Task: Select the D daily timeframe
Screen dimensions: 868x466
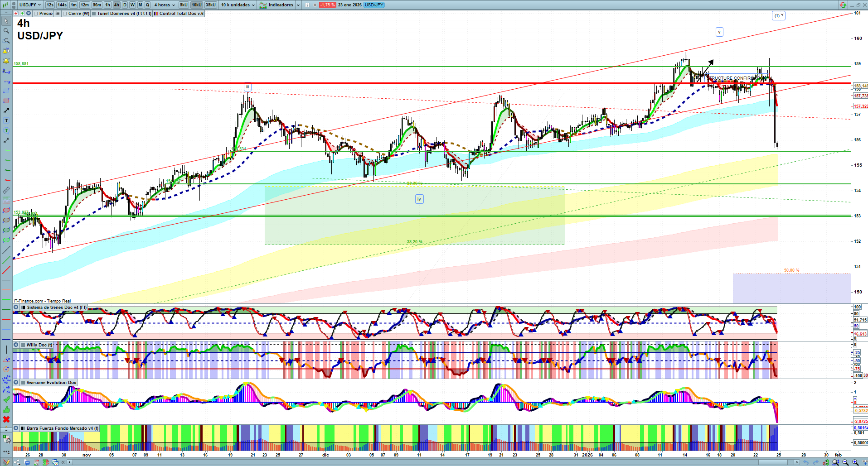Action: coord(125,5)
